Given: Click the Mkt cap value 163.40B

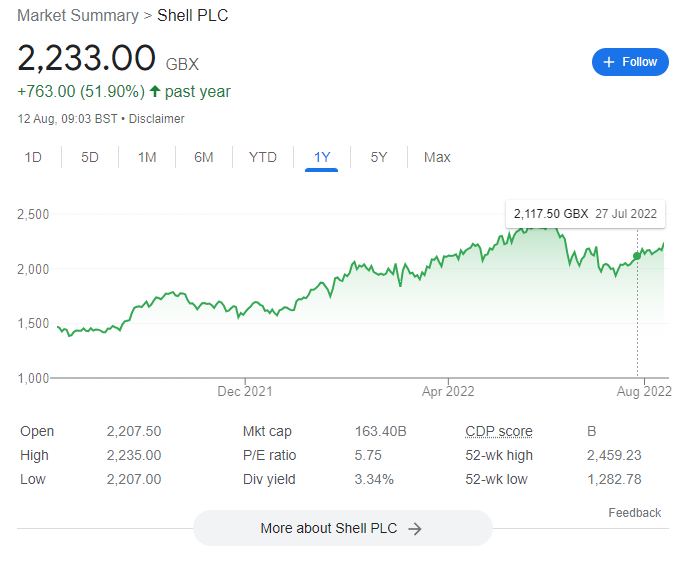Looking at the screenshot, I should click(381, 431).
